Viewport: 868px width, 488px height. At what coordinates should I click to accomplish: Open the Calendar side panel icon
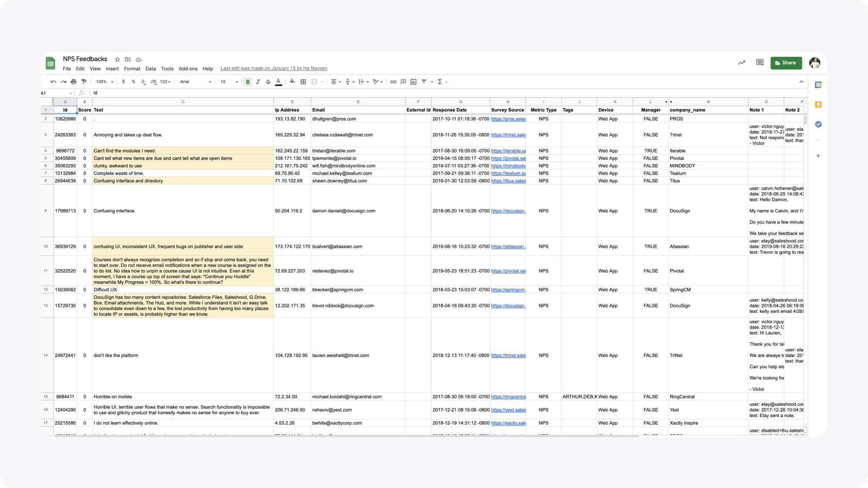818,85
